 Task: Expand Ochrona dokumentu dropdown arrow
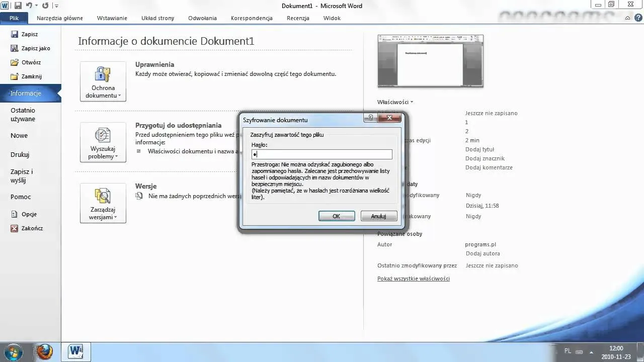119,96
